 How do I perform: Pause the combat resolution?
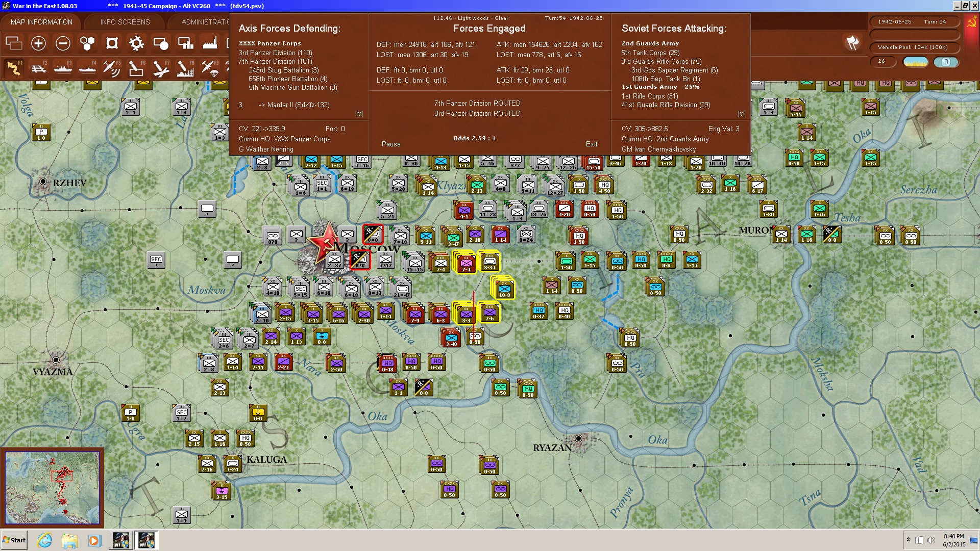click(x=391, y=144)
